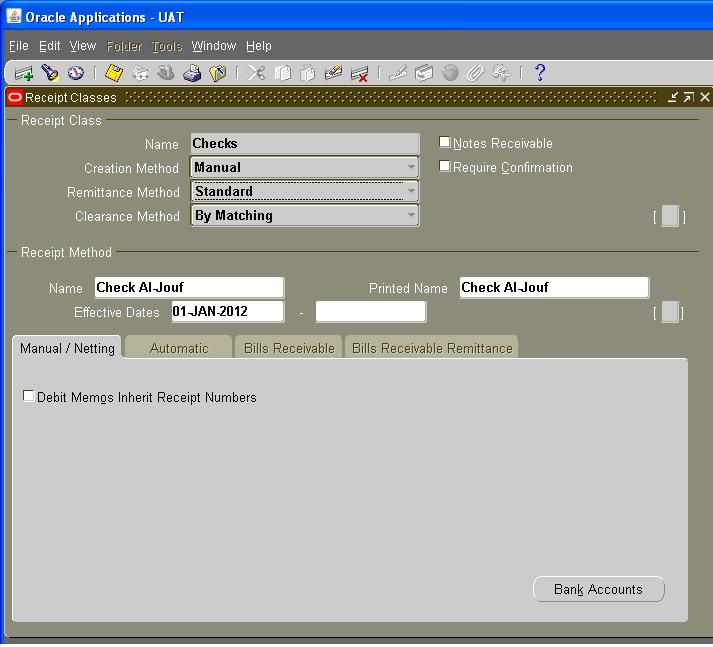Image resolution: width=713 pixels, height=647 pixels.
Task: Click the Find flashlight icon
Action: pos(50,73)
